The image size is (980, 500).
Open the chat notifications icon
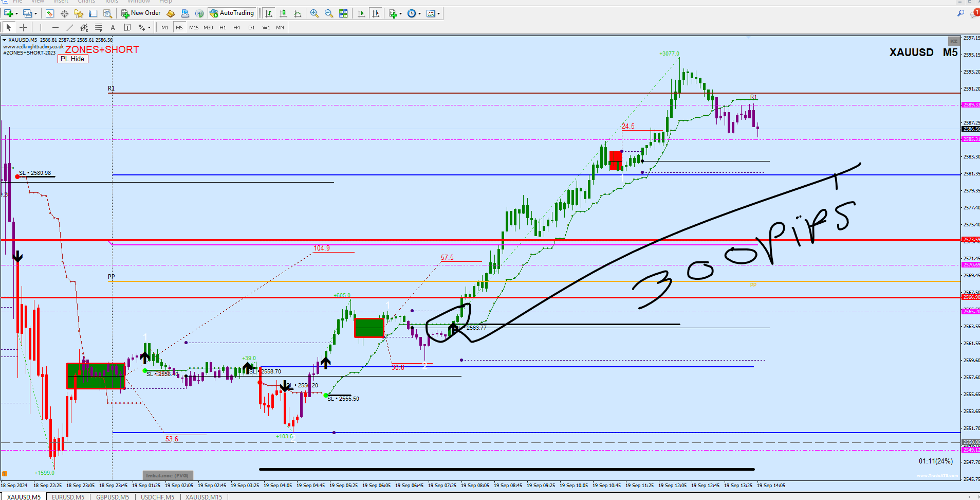pyautogui.click(x=975, y=13)
